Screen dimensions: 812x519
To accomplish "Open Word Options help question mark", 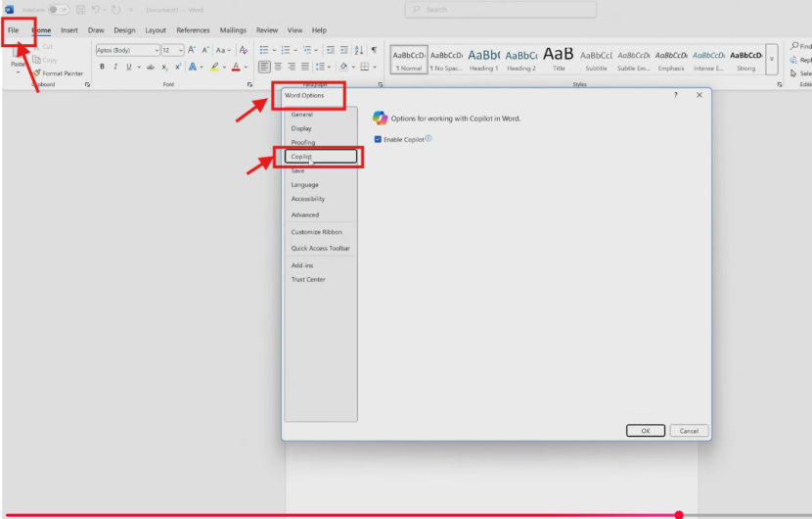I will click(676, 95).
